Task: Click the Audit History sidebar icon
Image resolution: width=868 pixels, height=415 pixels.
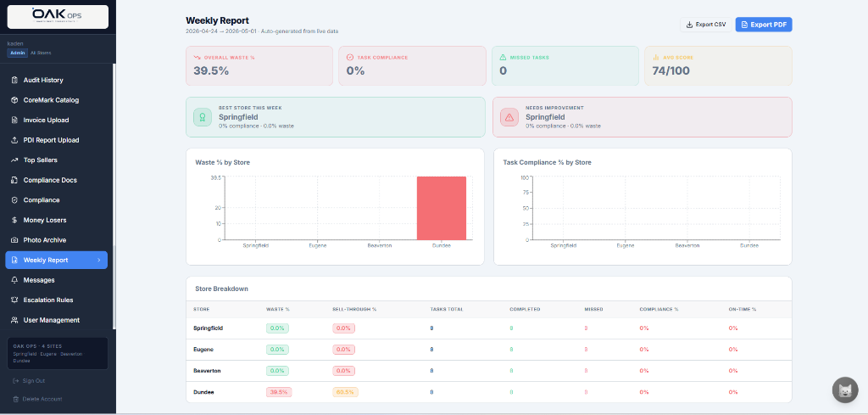Action: pos(14,81)
